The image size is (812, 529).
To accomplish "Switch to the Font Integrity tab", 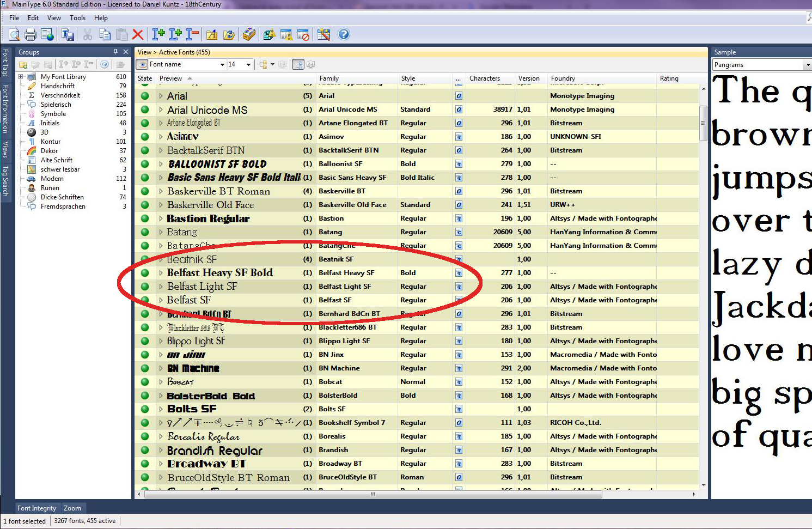I will pos(36,508).
